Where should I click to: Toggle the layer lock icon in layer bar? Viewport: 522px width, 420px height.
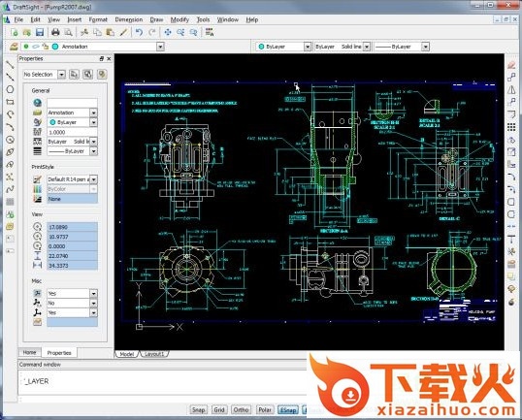(x=46, y=47)
